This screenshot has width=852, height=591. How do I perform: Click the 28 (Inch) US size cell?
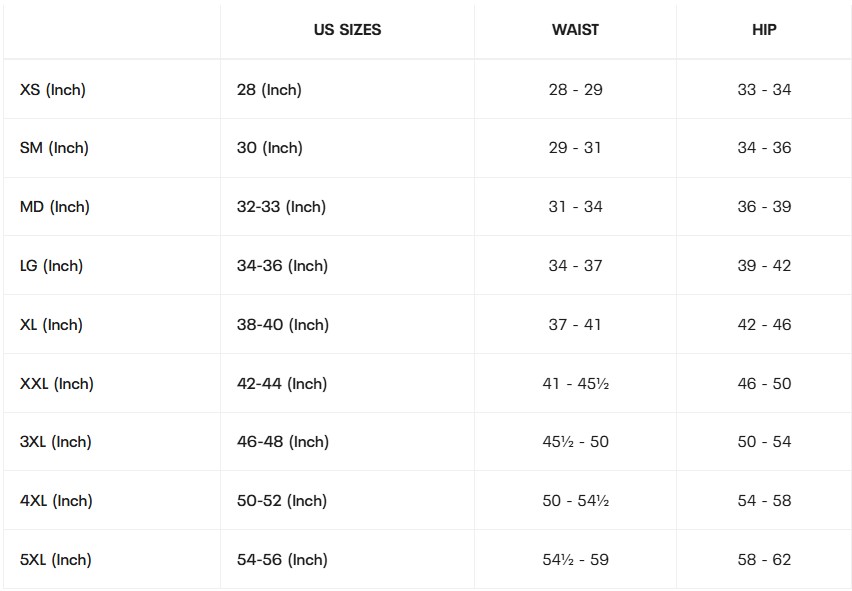coord(269,90)
